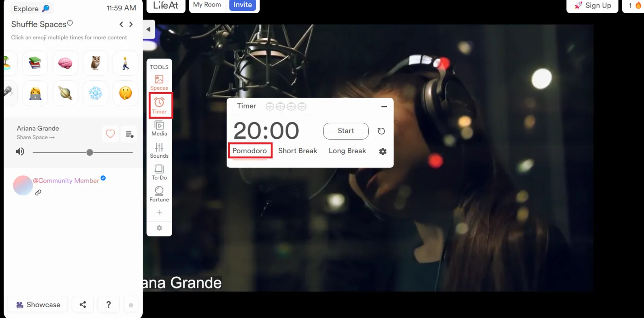Click the 20:00 timer display

tap(266, 131)
